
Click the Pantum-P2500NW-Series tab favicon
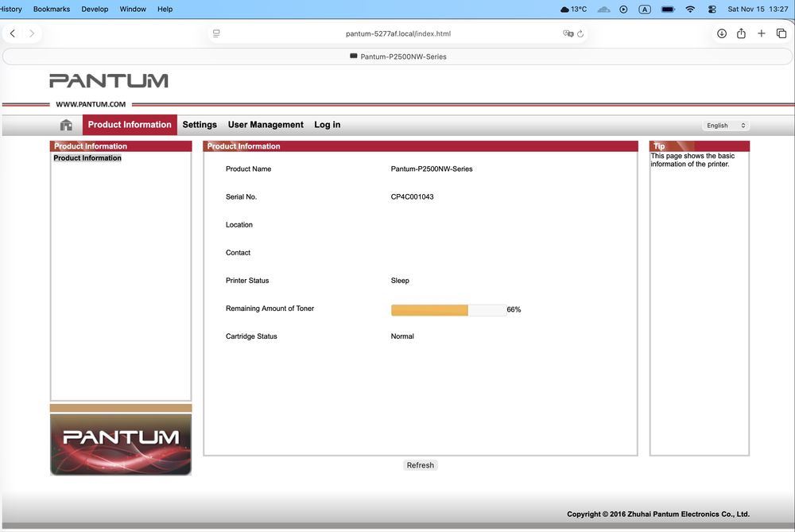click(354, 56)
